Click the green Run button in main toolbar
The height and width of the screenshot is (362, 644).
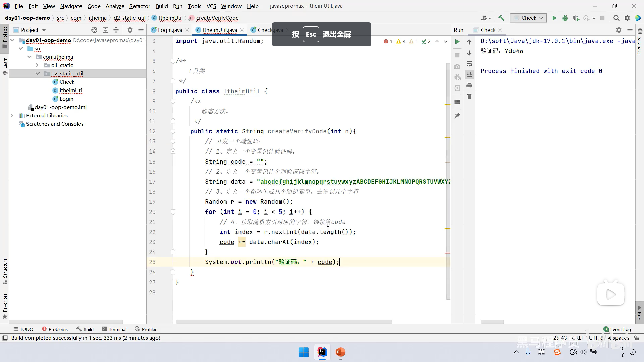click(554, 18)
